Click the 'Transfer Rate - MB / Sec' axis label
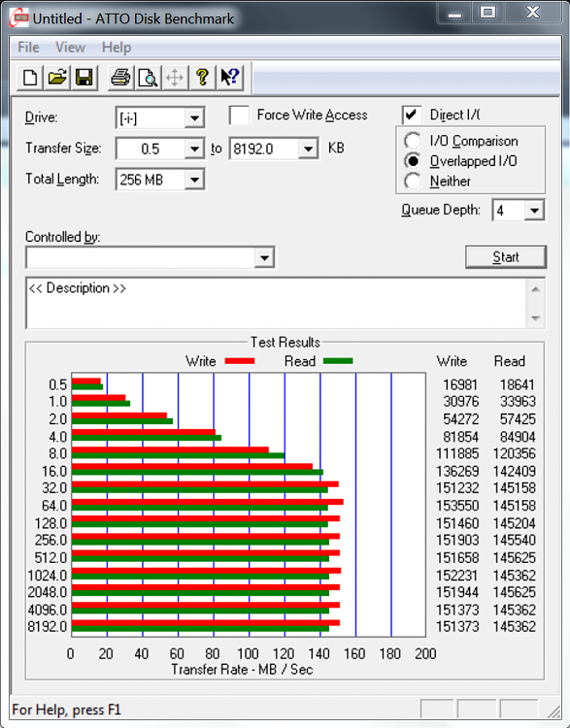The height and width of the screenshot is (728, 570). point(242,670)
